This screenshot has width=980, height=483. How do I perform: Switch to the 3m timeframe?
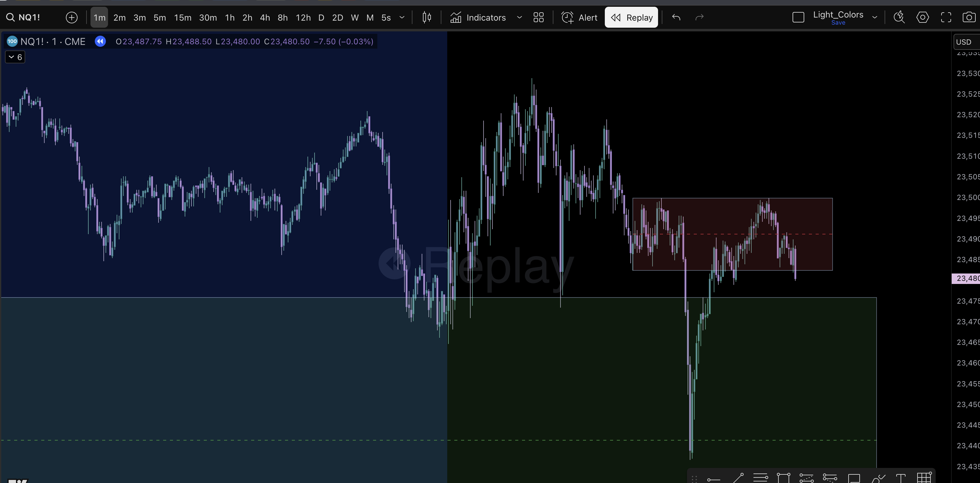[x=140, y=18]
